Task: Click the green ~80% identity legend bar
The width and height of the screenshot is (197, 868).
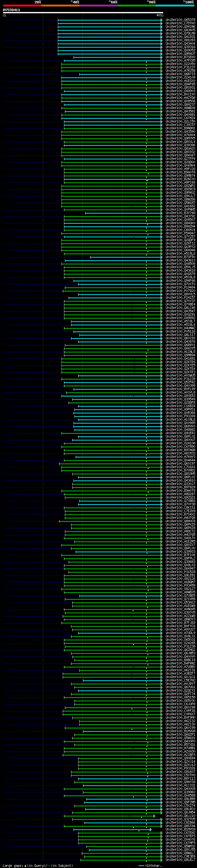Action: (136, 6)
